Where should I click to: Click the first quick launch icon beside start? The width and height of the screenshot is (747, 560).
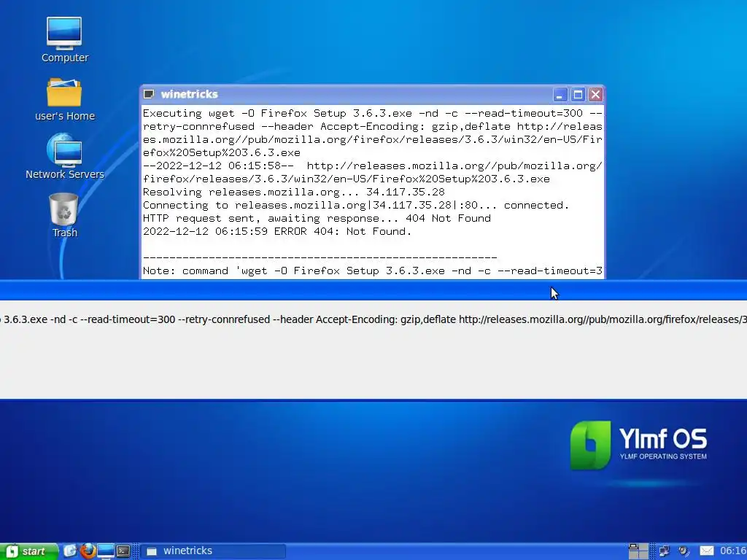tap(70, 551)
